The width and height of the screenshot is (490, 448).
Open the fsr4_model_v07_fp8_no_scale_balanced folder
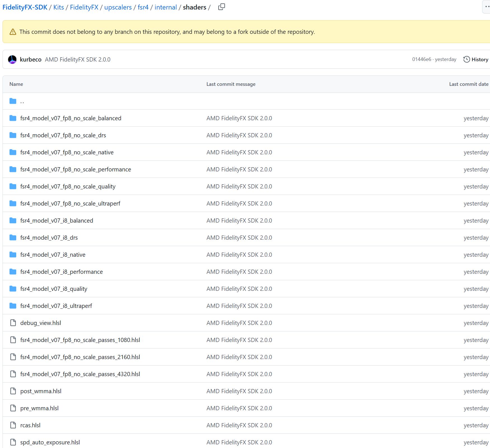click(71, 118)
